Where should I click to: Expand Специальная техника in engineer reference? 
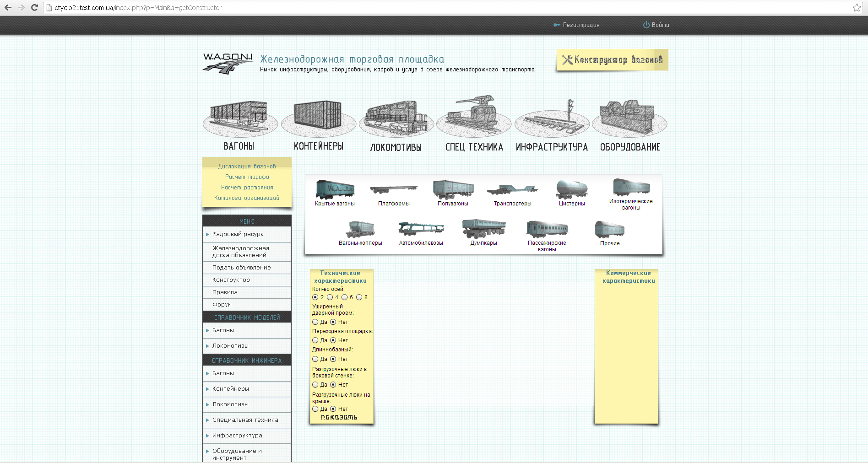pyautogui.click(x=207, y=420)
